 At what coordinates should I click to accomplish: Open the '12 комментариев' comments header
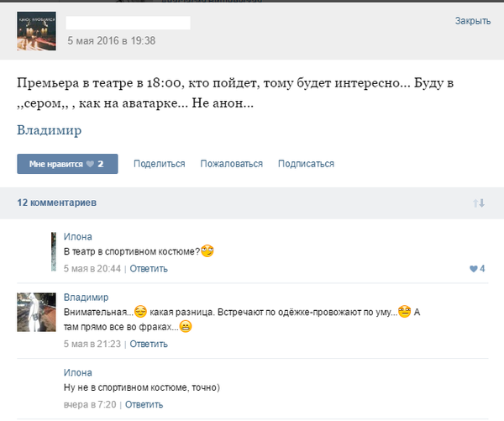click(x=57, y=203)
